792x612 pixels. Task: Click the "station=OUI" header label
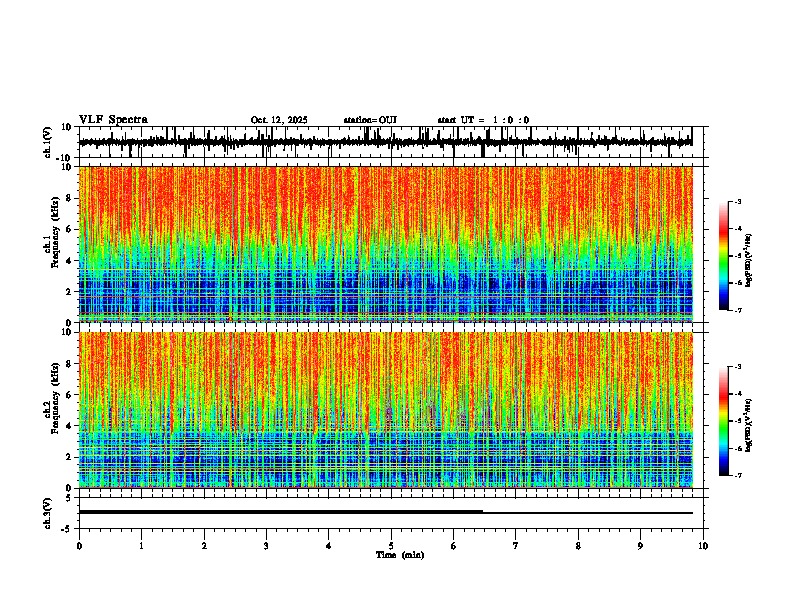370,120
